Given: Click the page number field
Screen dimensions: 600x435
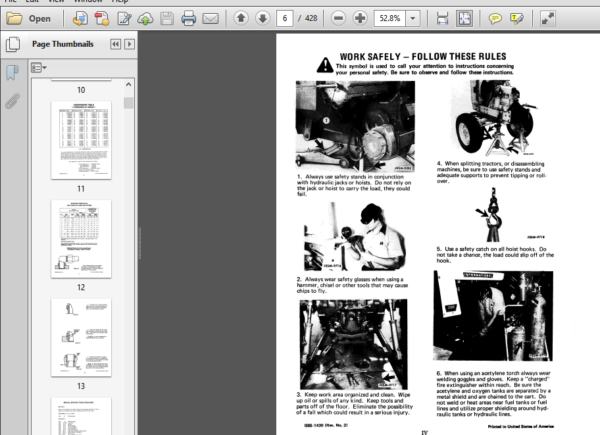Looking at the screenshot, I should coord(285,18).
